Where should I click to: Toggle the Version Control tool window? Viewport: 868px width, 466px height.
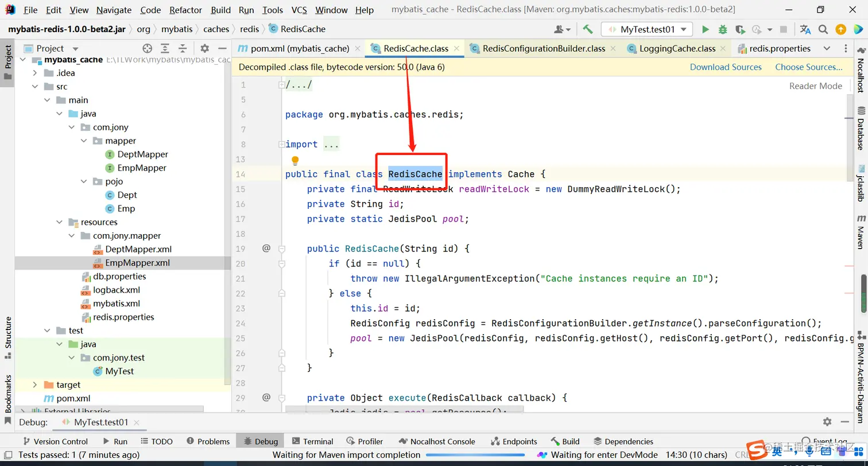[x=55, y=441]
